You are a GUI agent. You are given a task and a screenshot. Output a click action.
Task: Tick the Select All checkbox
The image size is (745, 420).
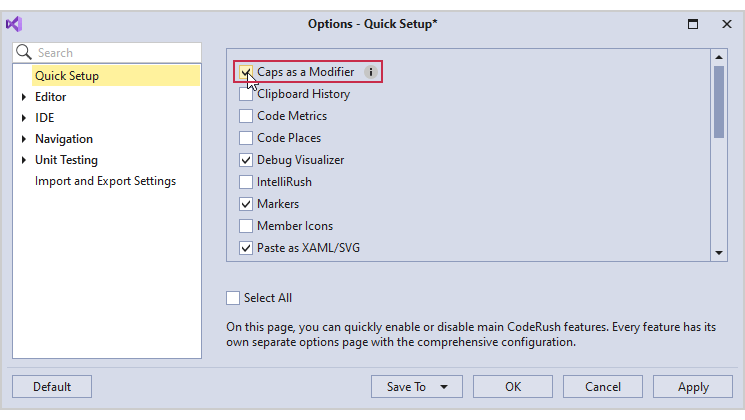[233, 298]
